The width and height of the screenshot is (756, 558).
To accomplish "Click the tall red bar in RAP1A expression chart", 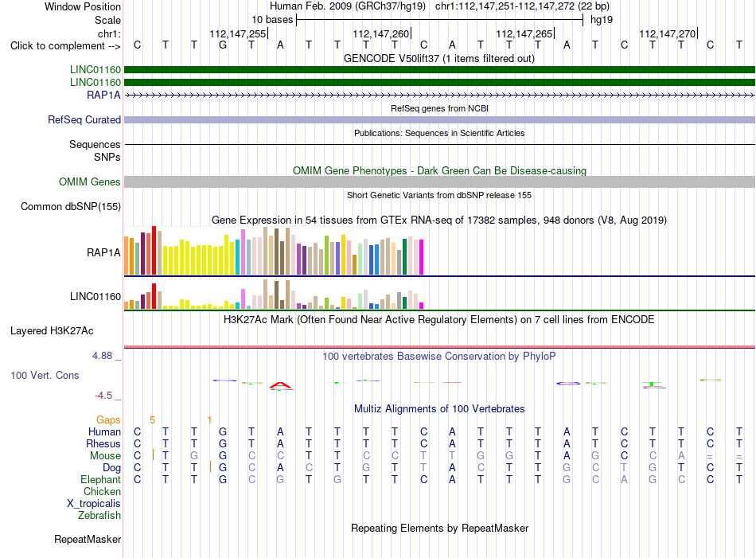I will point(154,250).
